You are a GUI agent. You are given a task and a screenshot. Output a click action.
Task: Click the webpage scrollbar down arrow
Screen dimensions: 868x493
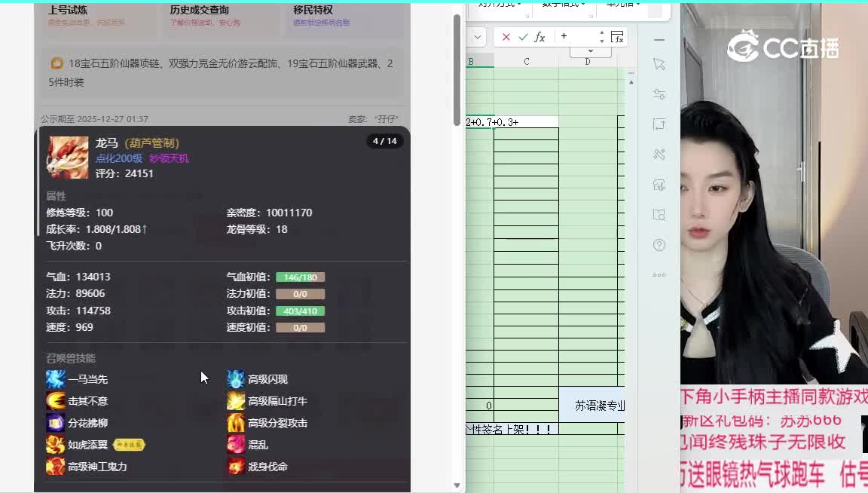pyautogui.click(x=457, y=485)
